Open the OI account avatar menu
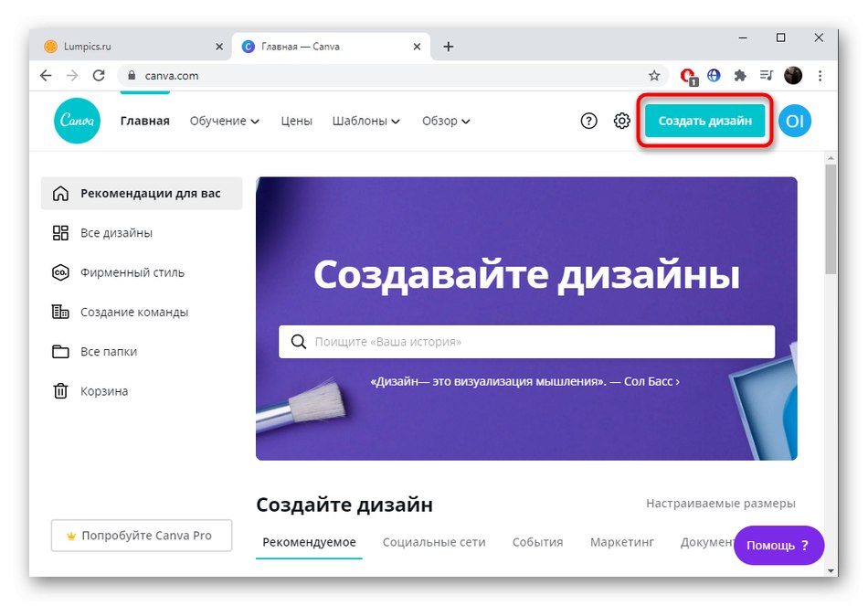868x606 pixels. point(793,120)
